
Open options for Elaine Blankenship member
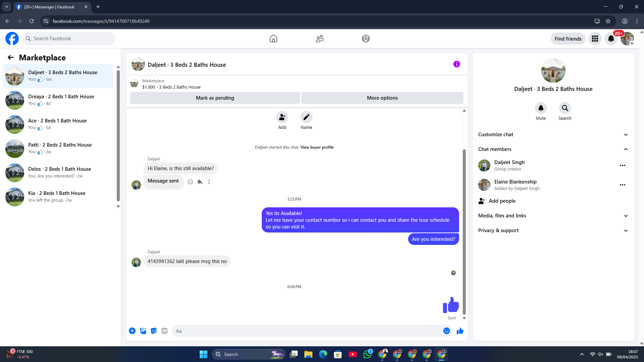623,185
